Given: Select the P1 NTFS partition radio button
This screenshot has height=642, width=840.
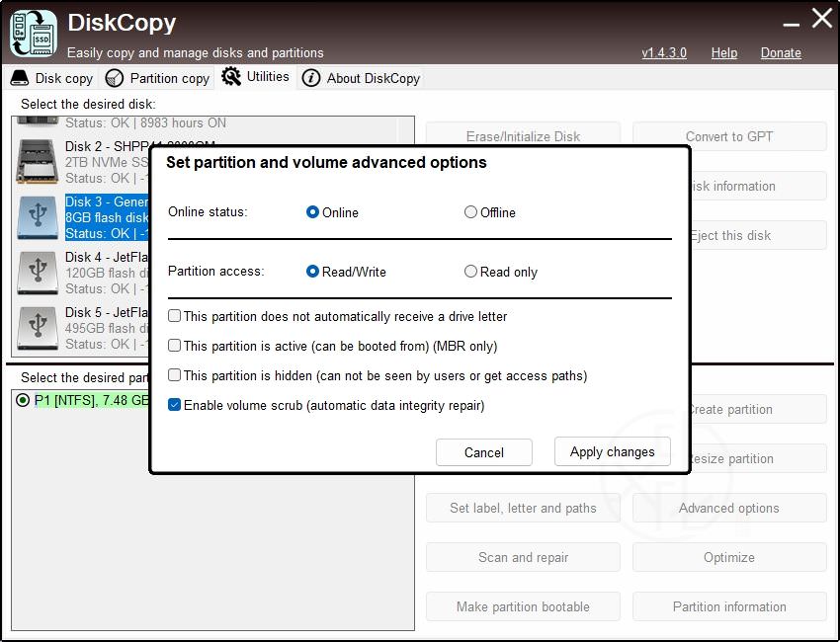Looking at the screenshot, I should coord(24,400).
